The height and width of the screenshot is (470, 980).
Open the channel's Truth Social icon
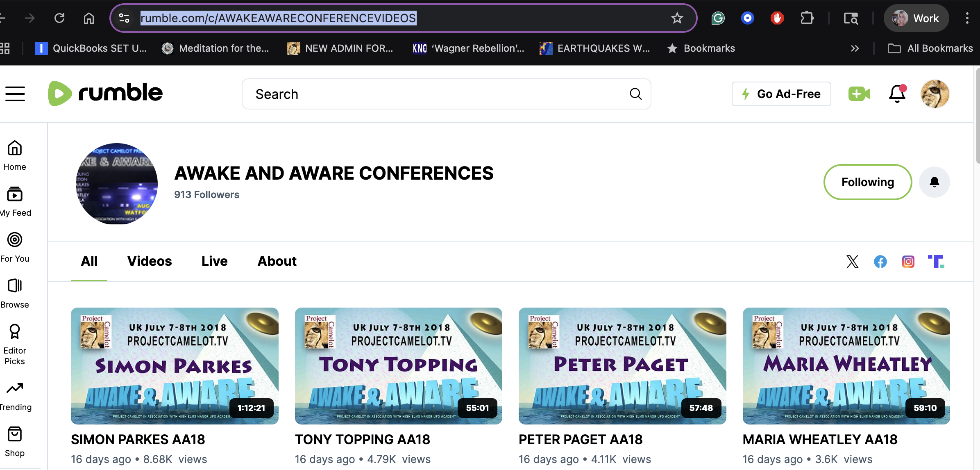click(936, 261)
